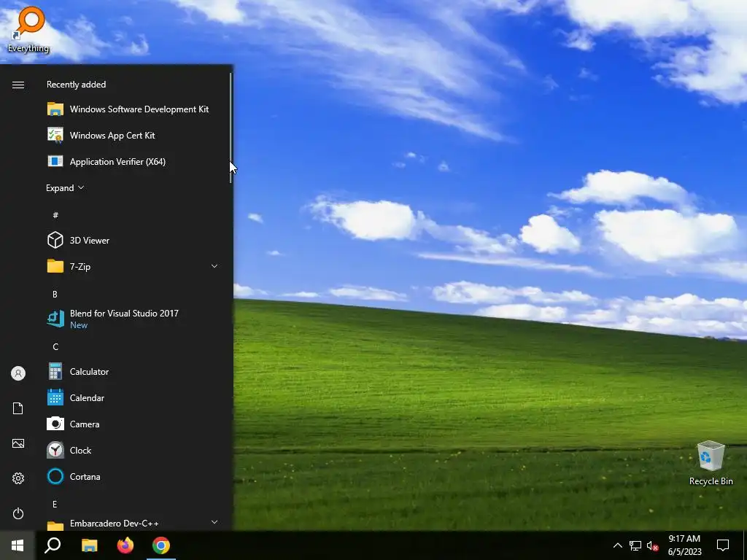Open Settings gear in Start sidebar

[x=18, y=478]
